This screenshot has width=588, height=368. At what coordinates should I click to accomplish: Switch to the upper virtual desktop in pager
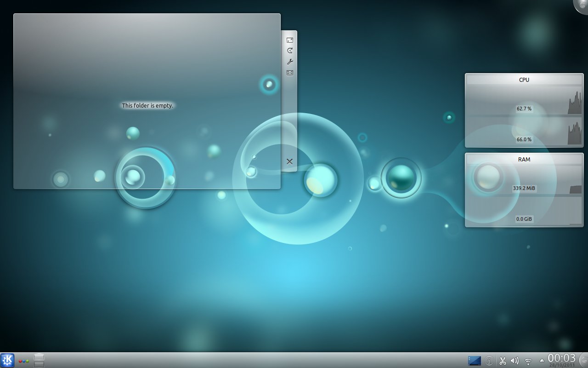39,357
